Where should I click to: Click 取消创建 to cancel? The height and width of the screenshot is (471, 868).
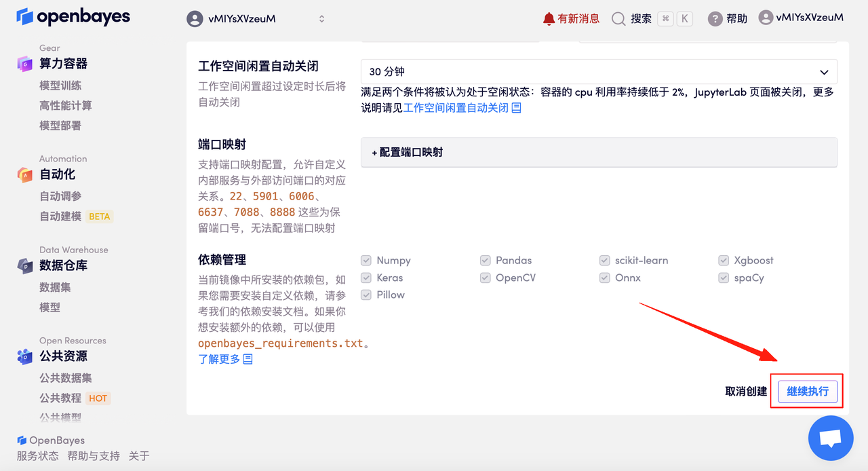[746, 392]
